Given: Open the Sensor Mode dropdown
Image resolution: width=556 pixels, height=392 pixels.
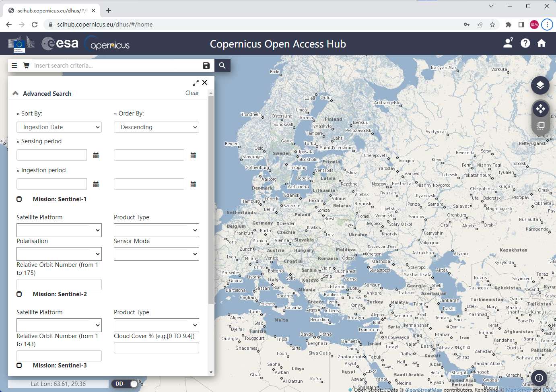Looking at the screenshot, I should coord(157,254).
